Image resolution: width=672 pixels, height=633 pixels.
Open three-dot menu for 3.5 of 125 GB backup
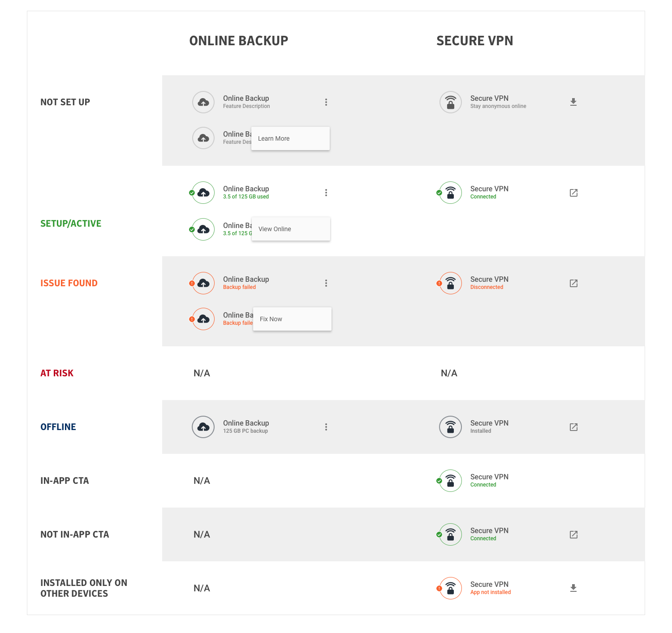coord(326,193)
